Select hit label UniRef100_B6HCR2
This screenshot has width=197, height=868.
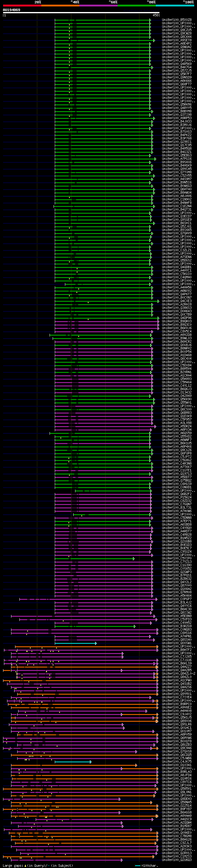click(177, 341)
